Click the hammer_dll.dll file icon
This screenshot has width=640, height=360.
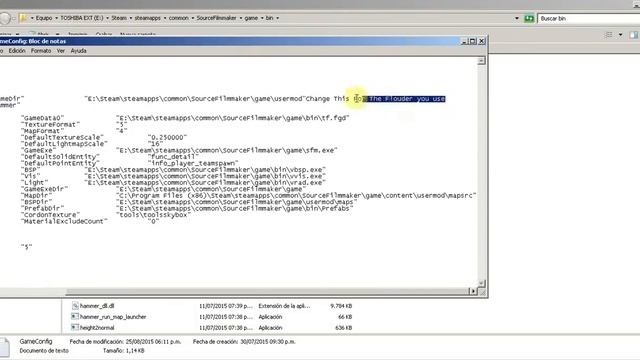(75, 305)
